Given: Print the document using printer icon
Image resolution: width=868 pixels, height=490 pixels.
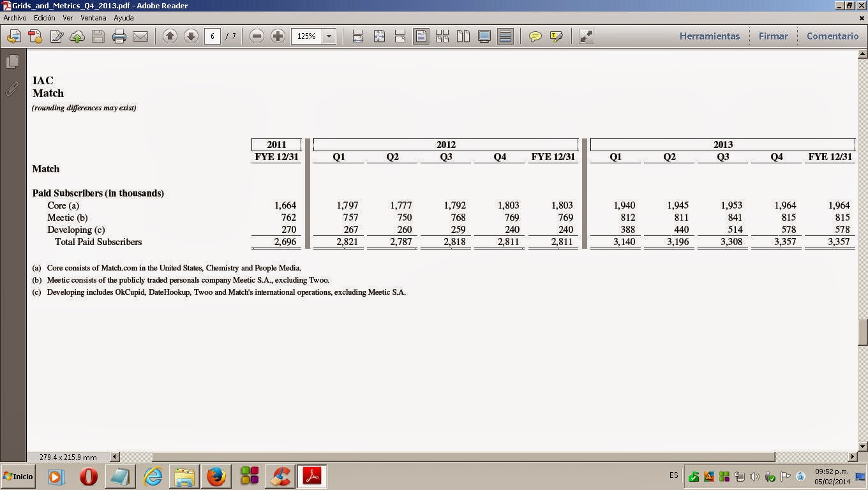Looking at the screenshot, I should pyautogui.click(x=119, y=36).
